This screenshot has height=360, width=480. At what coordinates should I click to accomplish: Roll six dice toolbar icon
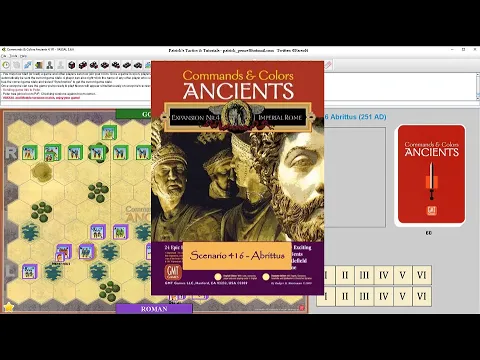(x=127, y=65)
